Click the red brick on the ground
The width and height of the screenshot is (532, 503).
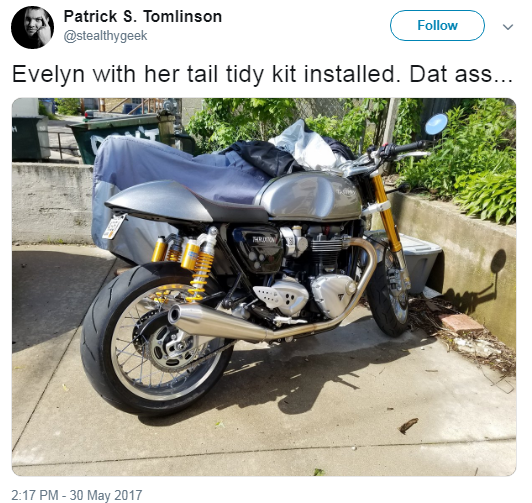[x=461, y=323]
